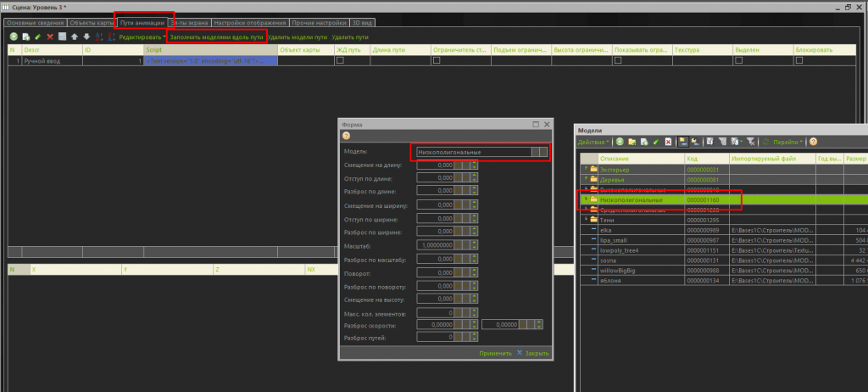Click Закрыть in Форма dialog

click(x=532, y=353)
